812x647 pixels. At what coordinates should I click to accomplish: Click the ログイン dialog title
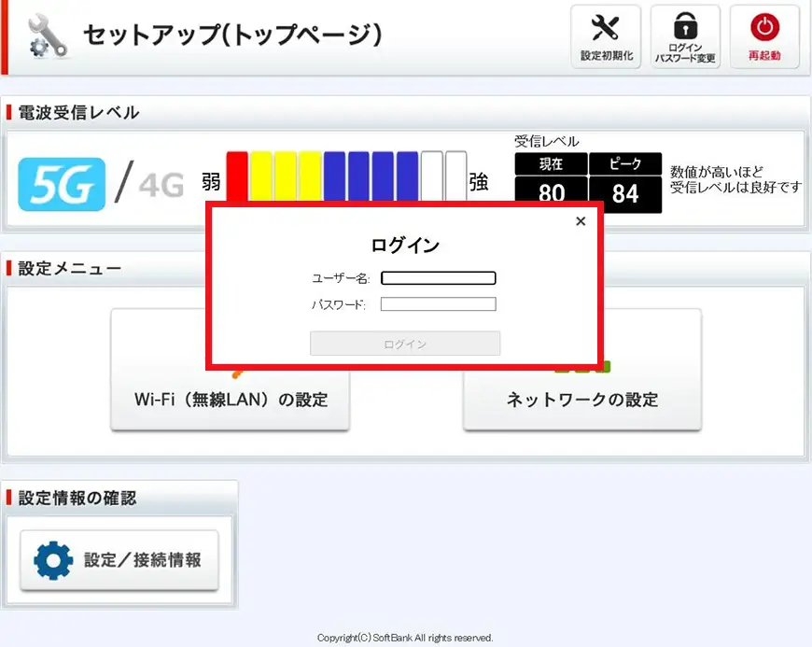[x=405, y=245]
